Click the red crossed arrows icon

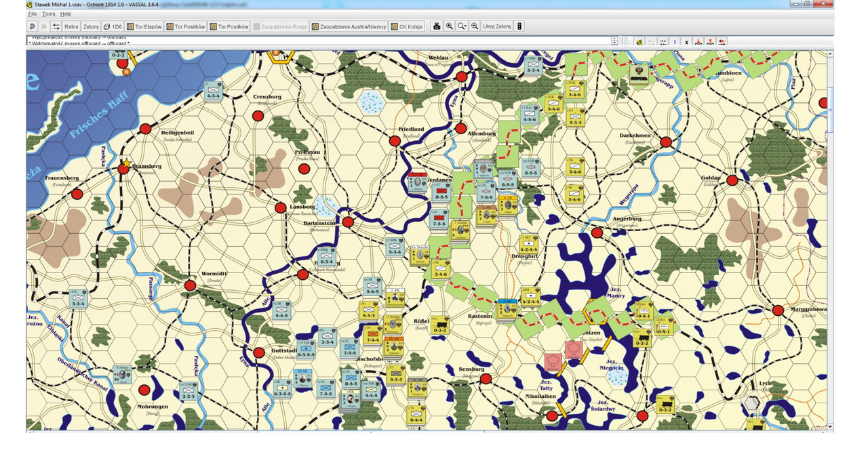click(722, 42)
